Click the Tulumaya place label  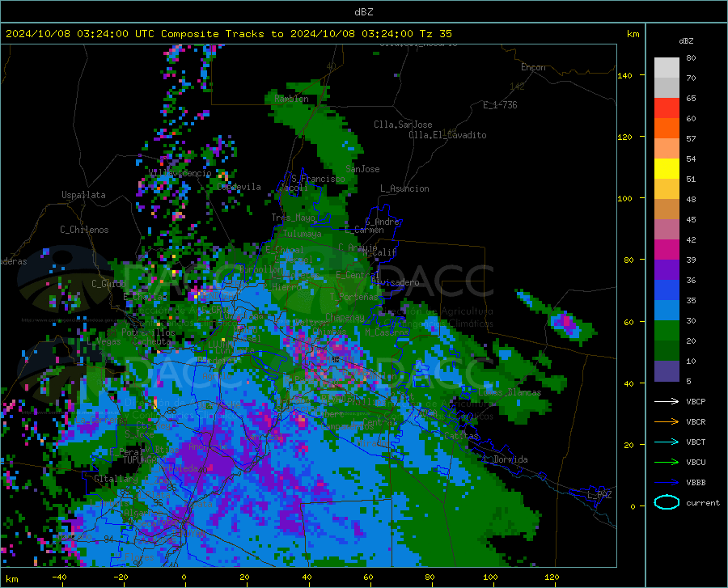click(x=302, y=234)
